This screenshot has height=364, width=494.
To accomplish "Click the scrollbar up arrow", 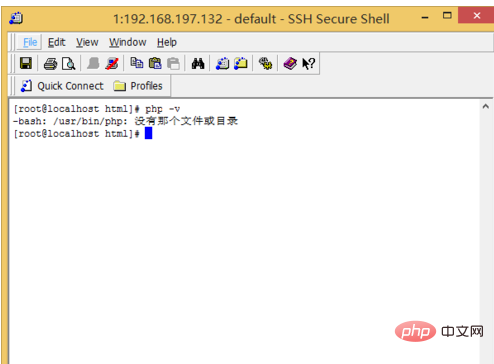I will click(486, 106).
